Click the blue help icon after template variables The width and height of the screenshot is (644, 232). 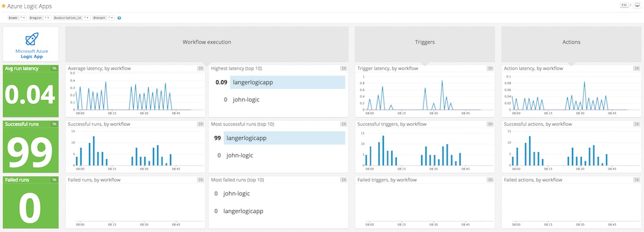click(119, 18)
